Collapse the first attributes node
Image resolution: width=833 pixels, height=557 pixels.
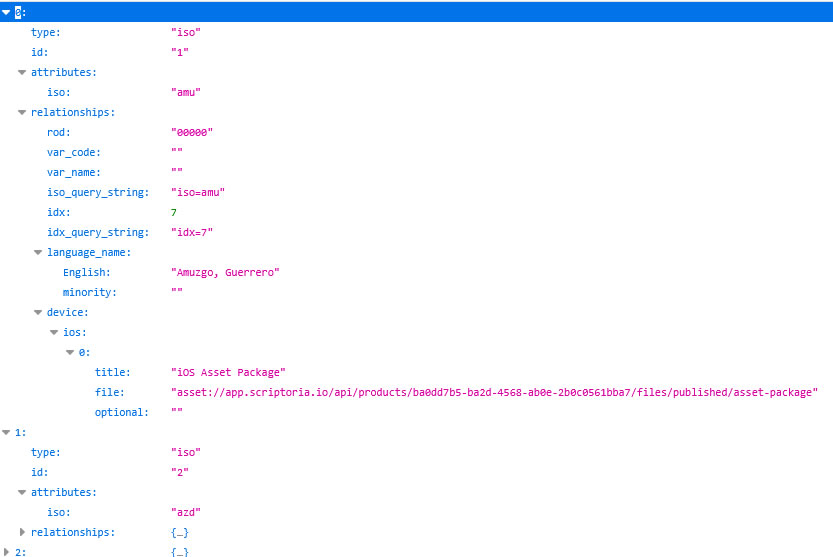[x=23, y=72]
